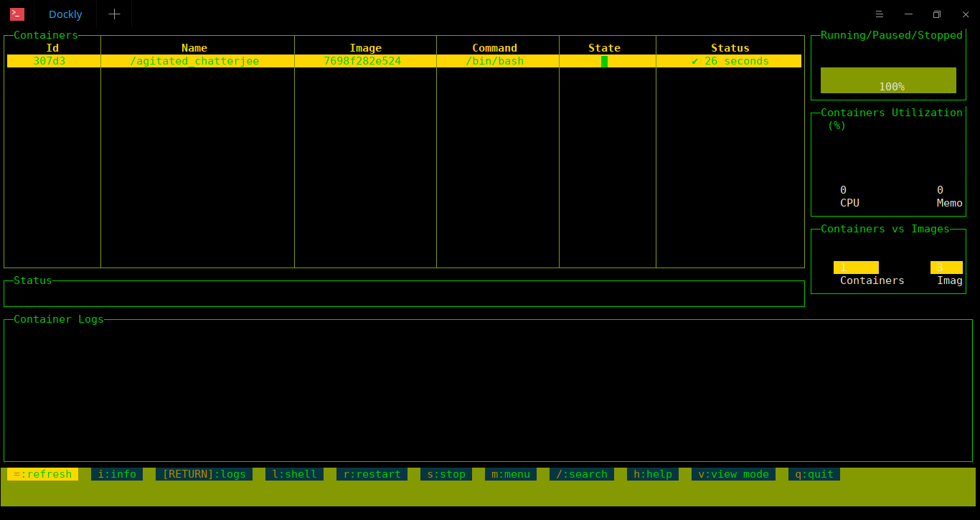Click the yellow Containers count bar
The image size is (980, 520).
pyautogui.click(x=856, y=268)
